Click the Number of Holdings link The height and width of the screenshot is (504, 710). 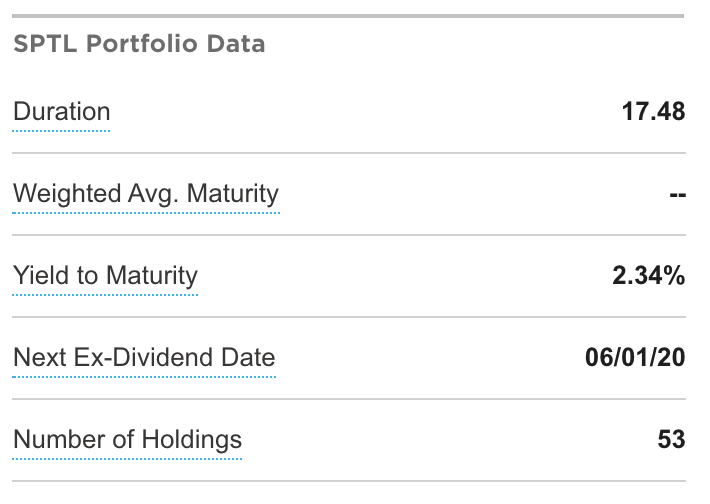[x=127, y=440]
